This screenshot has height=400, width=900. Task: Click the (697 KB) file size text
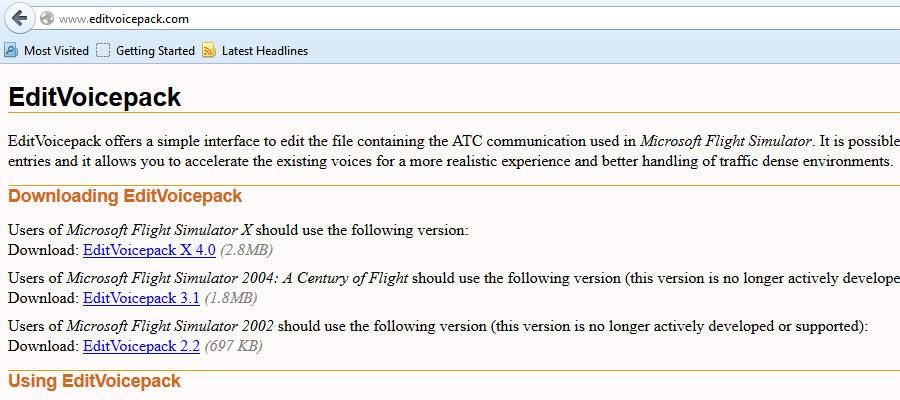tap(234, 346)
